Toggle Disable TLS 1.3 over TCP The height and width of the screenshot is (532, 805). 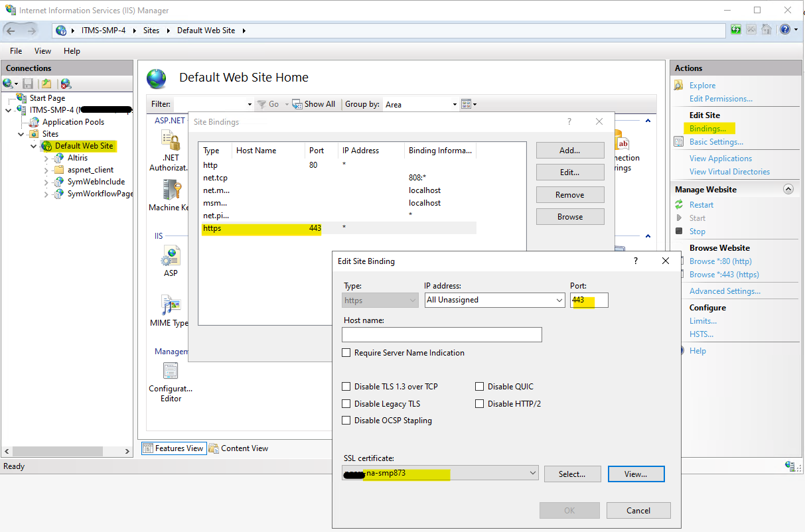click(x=346, y=387)
